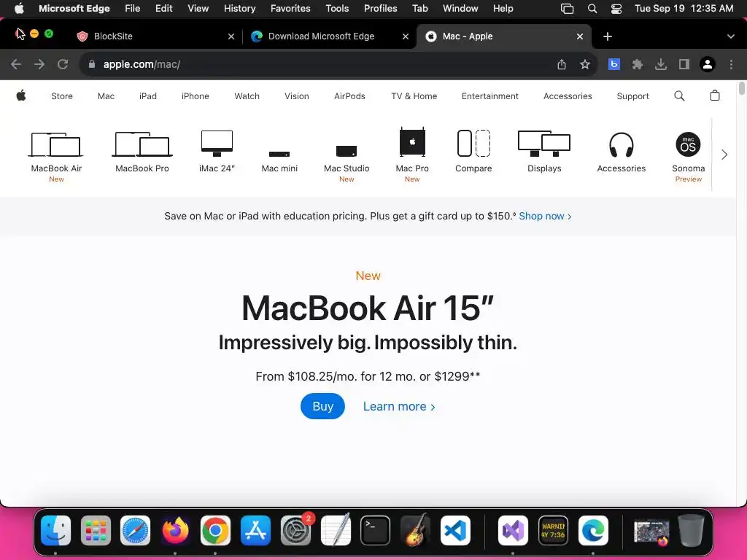The image size is (747, 560).
Task: Open Support in Apple navigation
Action: point(632,96)
